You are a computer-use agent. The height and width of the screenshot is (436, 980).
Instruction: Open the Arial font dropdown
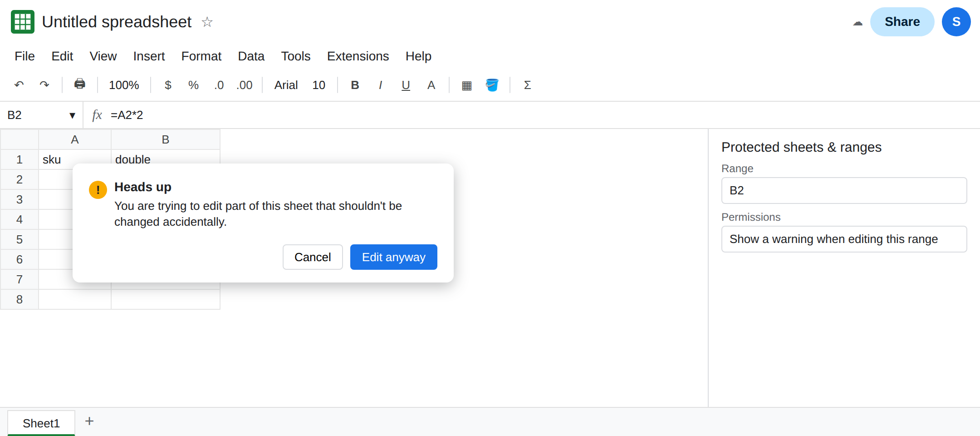coord(286,85)
